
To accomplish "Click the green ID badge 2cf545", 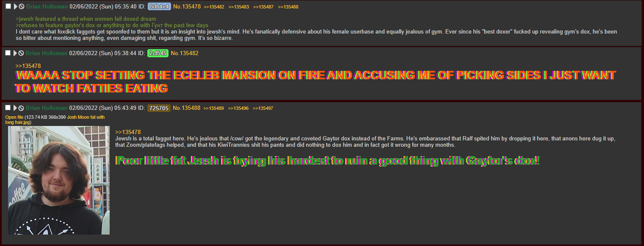I will pos(158,53).
